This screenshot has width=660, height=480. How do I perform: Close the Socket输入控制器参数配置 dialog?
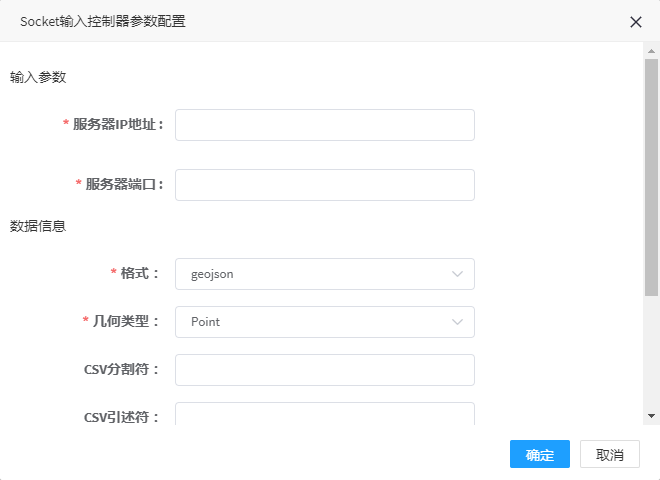pyautogui.click(x=636, y=22)
